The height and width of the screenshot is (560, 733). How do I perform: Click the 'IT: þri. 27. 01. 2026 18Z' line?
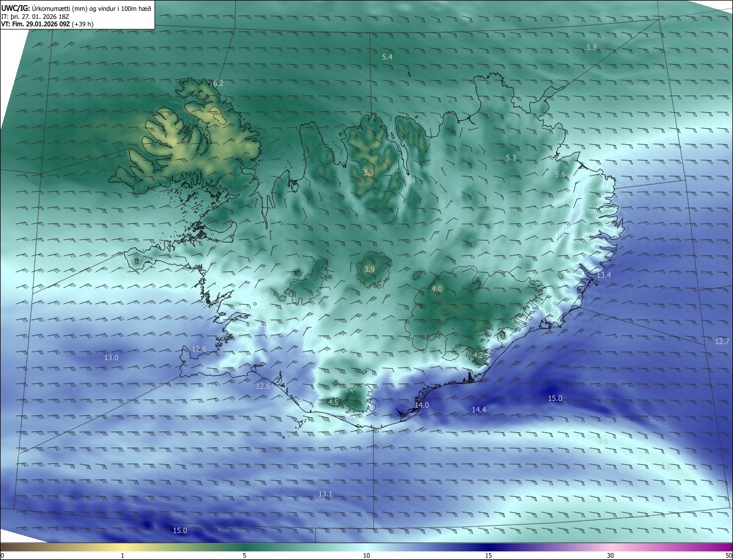click(x=35, y=17)
